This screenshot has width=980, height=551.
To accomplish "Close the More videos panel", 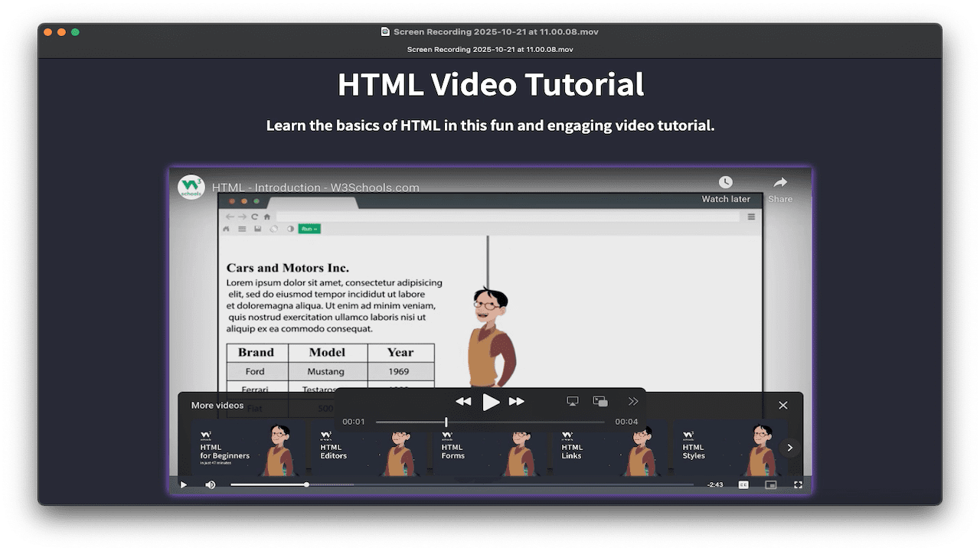I will pos(782,406).
